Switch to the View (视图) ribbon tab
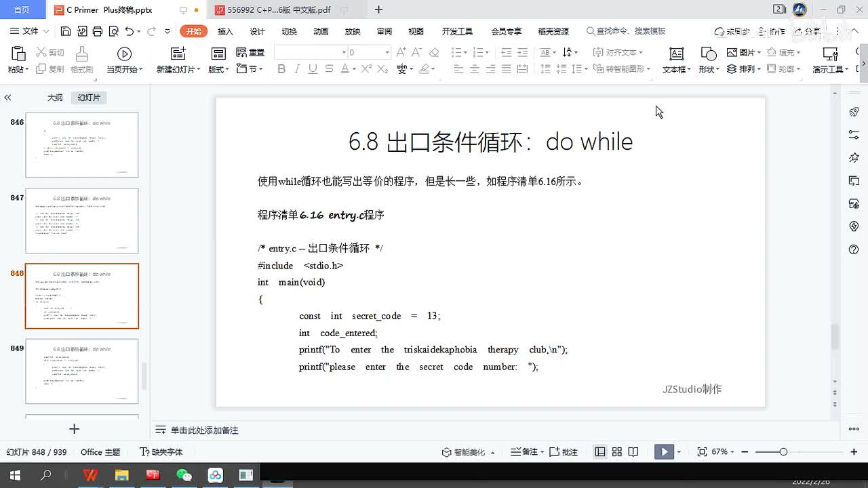 coord(416,31)
